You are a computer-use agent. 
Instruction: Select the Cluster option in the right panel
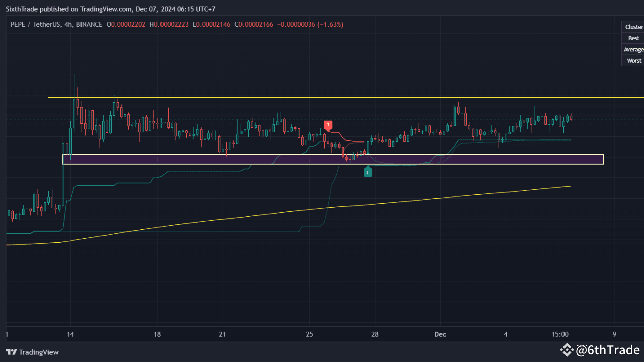[633, 27]
